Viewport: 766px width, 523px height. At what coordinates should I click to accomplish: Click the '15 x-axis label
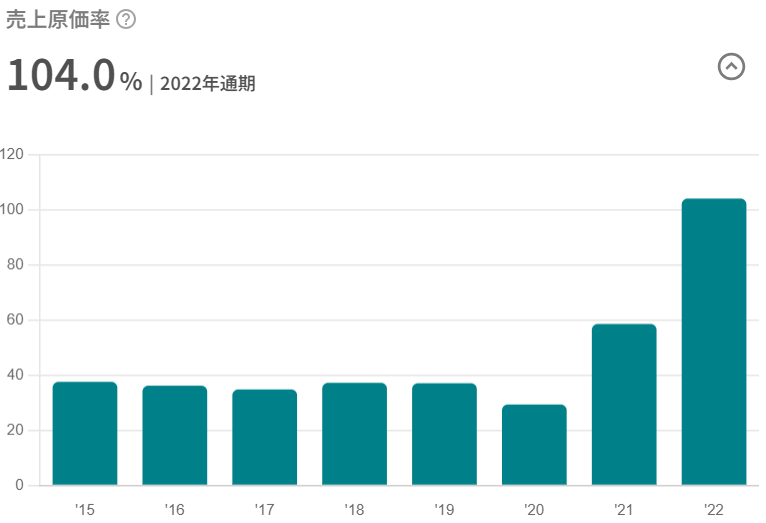coord(85,510)
